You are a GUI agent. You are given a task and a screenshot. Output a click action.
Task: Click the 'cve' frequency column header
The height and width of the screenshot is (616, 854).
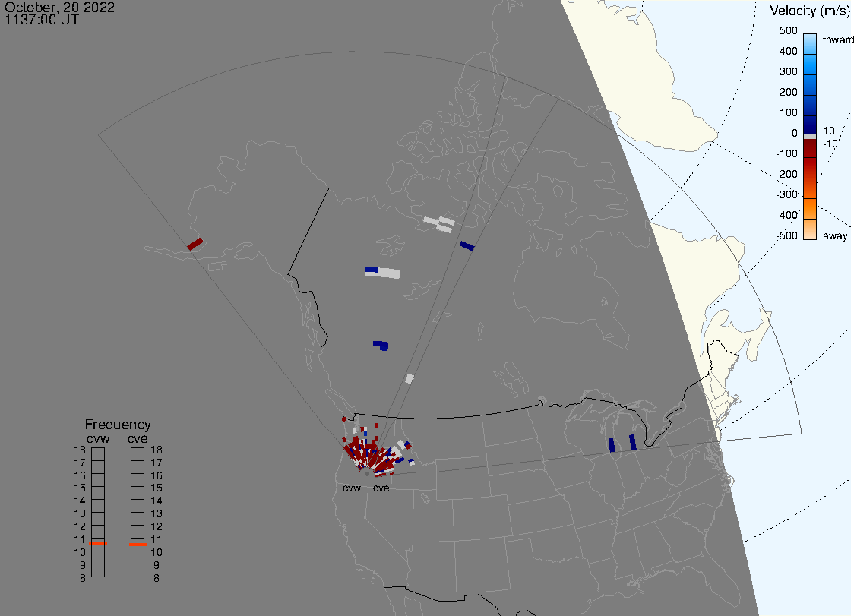(138, 438)
